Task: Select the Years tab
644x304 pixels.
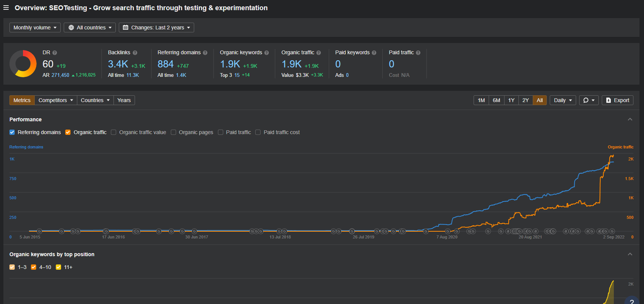Action: [x=124, y=100]
